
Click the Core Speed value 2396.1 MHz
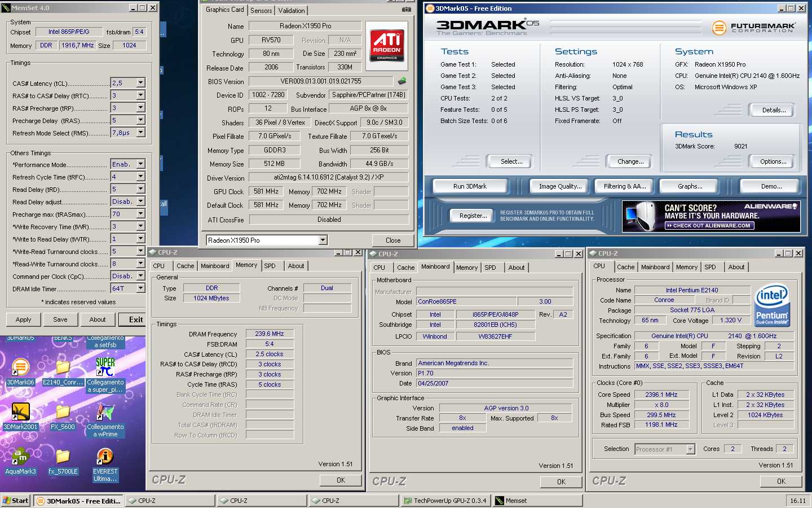pyautogui.click(x=661, y=395)
